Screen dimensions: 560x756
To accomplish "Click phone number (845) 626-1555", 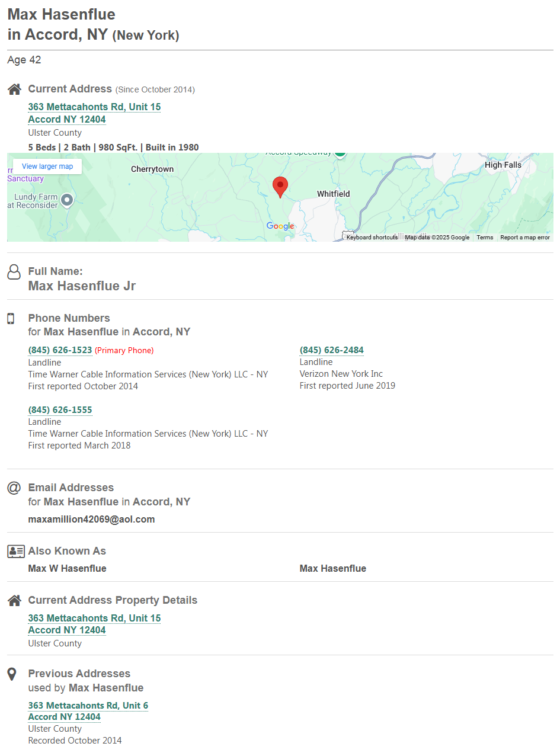I will tap(60, 410).
